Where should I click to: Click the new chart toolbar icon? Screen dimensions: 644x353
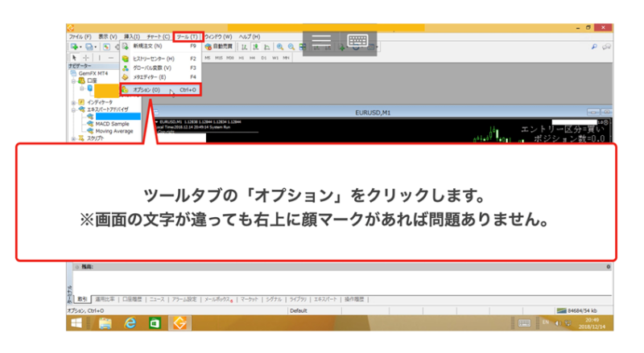[74, 47]
